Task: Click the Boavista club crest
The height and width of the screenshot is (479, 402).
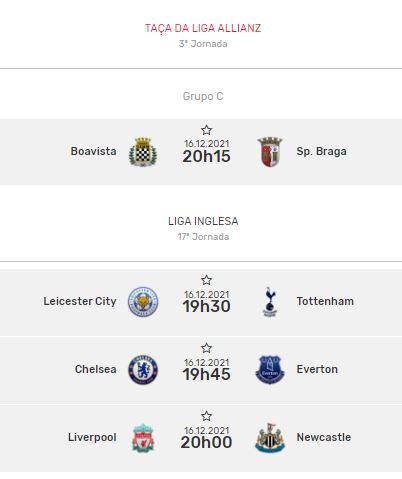Action: tap(143, 152)
